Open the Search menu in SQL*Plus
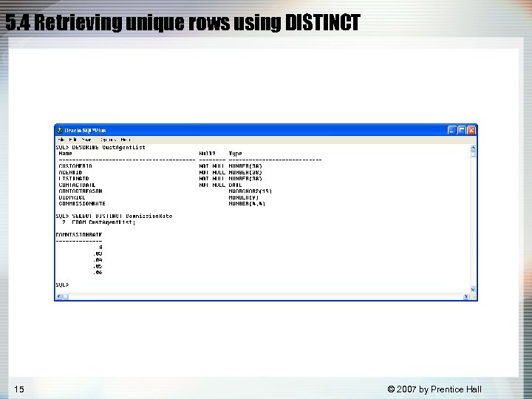This screenshot has width=532, height=399. [86, 140]
